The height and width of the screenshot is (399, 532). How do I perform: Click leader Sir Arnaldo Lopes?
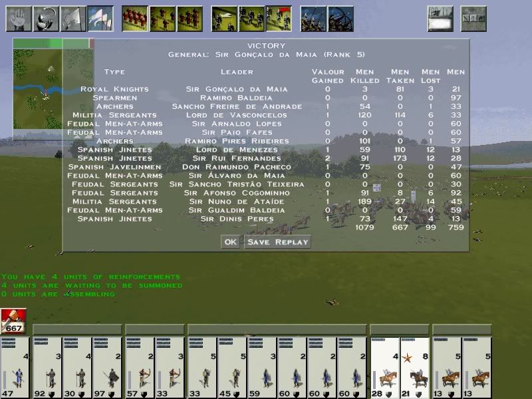pyautogui.click(x=237, y=124)
